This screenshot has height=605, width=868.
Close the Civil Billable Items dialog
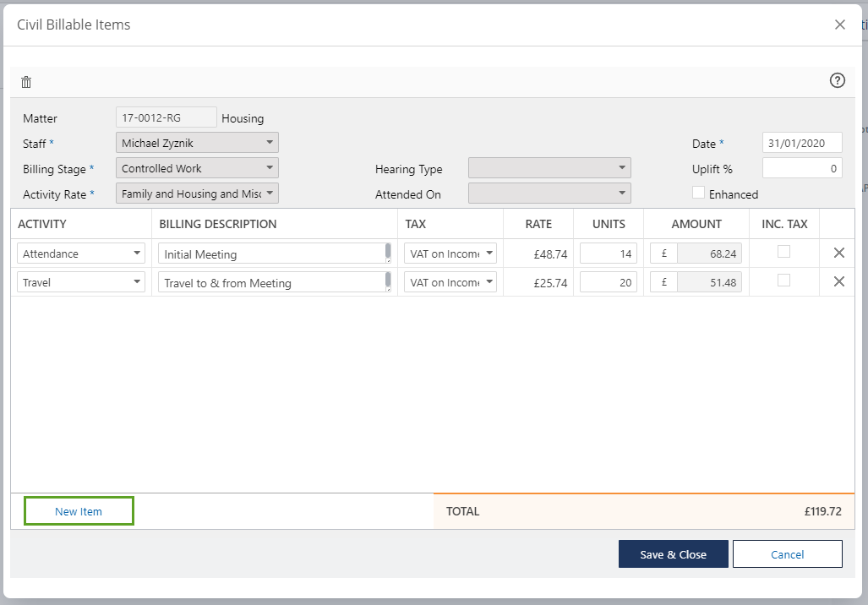pos(839,25)
